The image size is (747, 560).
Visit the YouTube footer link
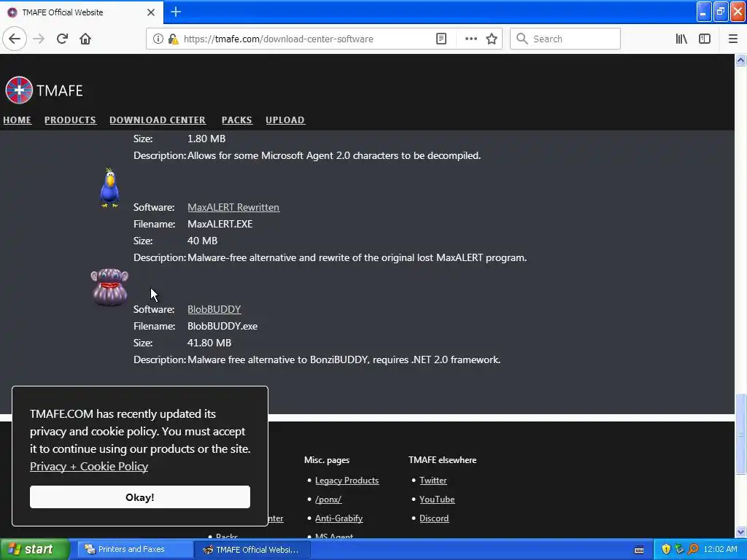[x=437, y=499]
